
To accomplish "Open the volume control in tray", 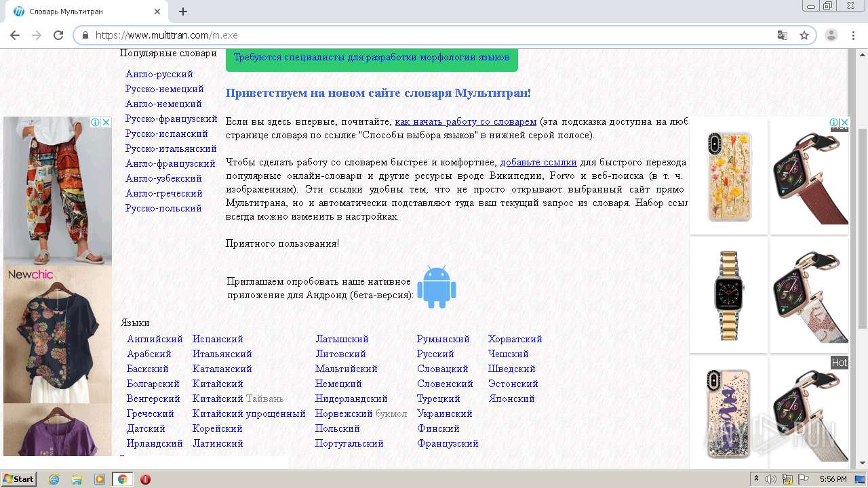I will (771, 479).
